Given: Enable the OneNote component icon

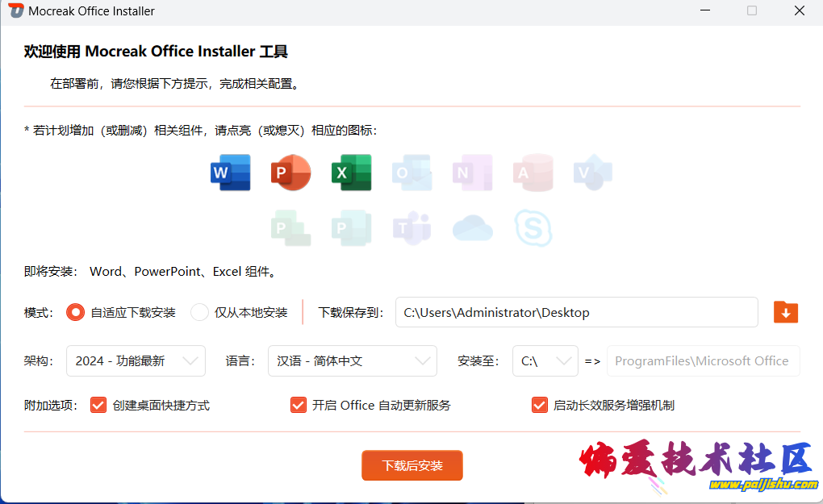Looking at the screenshot, I should (x=473, y=173).
